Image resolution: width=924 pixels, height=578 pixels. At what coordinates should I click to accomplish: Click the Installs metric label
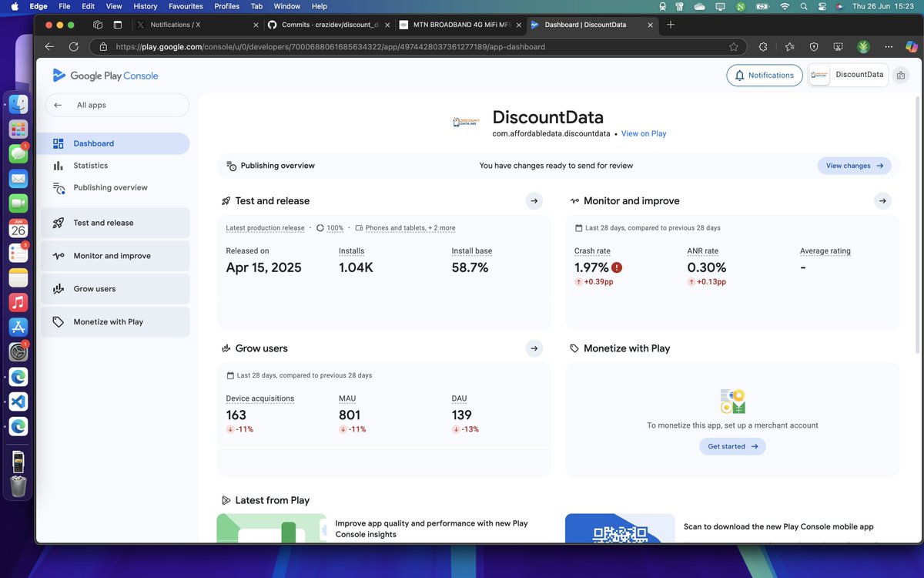351,251
